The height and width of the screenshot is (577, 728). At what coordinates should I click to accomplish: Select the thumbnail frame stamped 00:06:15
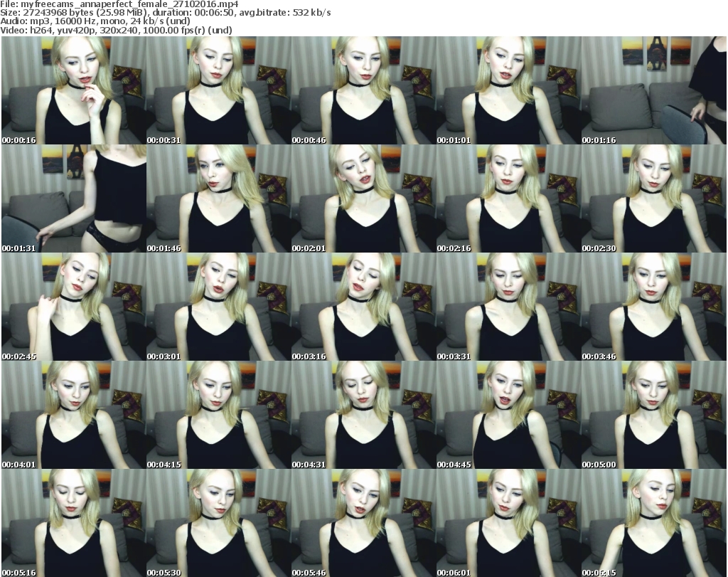[653, 523]
